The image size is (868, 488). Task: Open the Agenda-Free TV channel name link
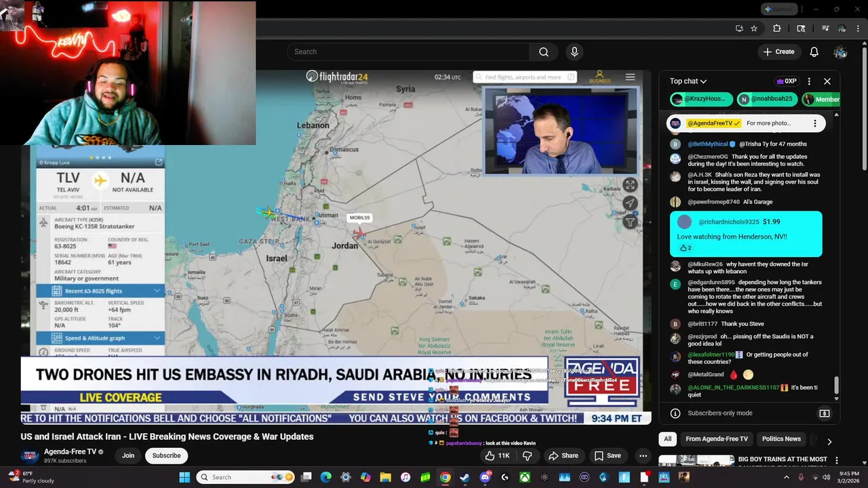click(70, 451)
